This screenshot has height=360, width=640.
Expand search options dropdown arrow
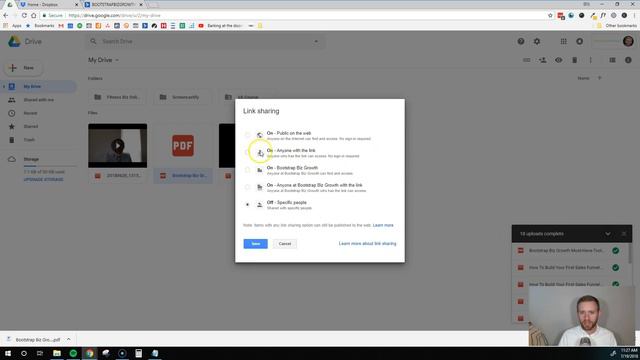coord(316,42)
